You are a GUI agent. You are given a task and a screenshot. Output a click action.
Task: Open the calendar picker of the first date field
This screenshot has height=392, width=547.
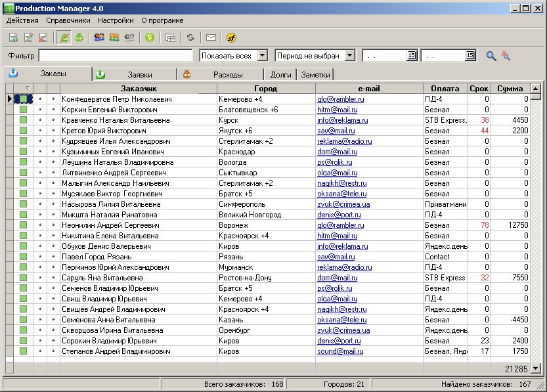tap(412, 56)
